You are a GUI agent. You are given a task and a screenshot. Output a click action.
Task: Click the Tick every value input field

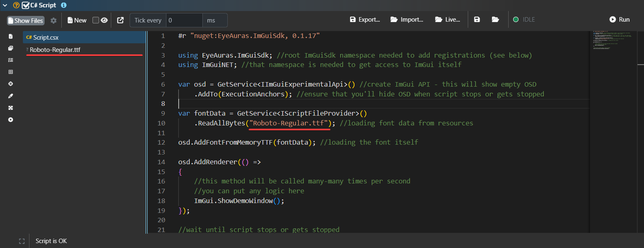click(184, 20)
